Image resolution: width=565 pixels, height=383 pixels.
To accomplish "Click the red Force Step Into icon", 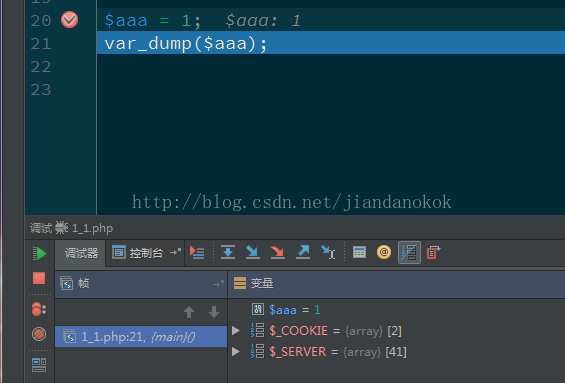I will coord(277,252).
